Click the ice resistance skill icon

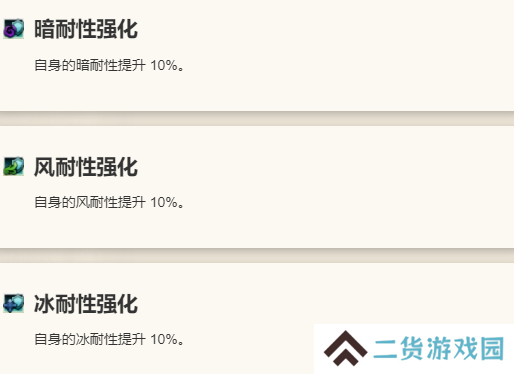coord(14,303)
